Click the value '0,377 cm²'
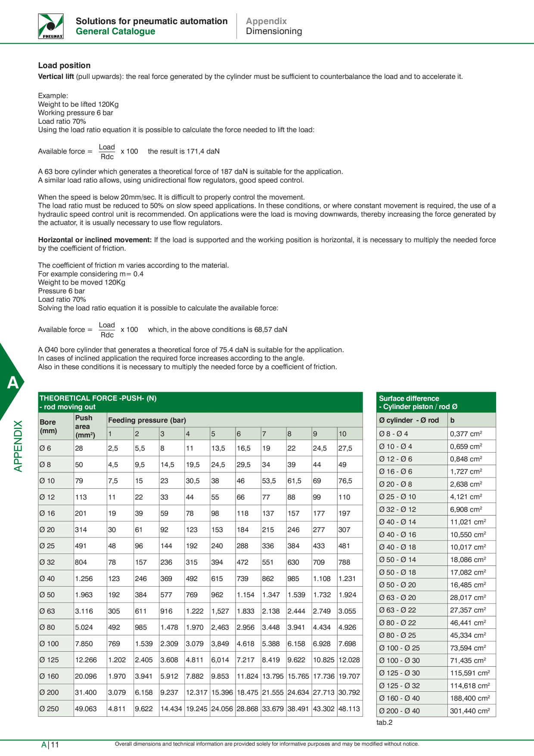This screenshot has height=756, width=534. point(466,434)
